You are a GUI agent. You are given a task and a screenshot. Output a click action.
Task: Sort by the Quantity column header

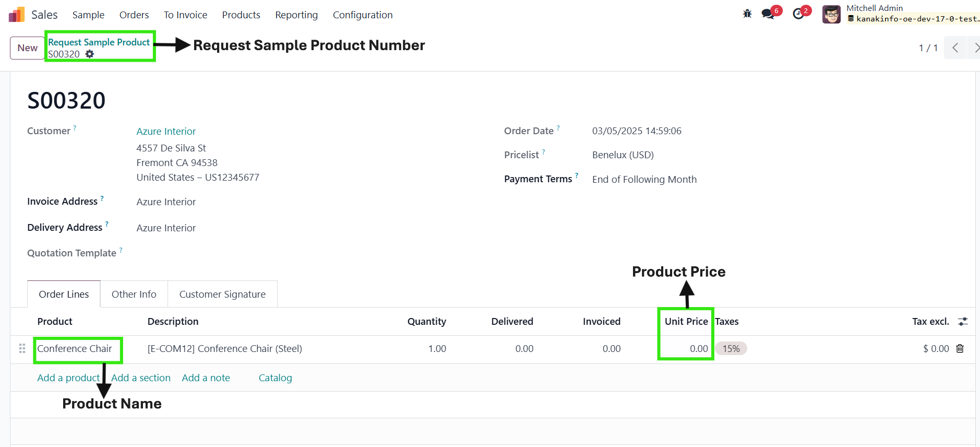coord(426,321)
